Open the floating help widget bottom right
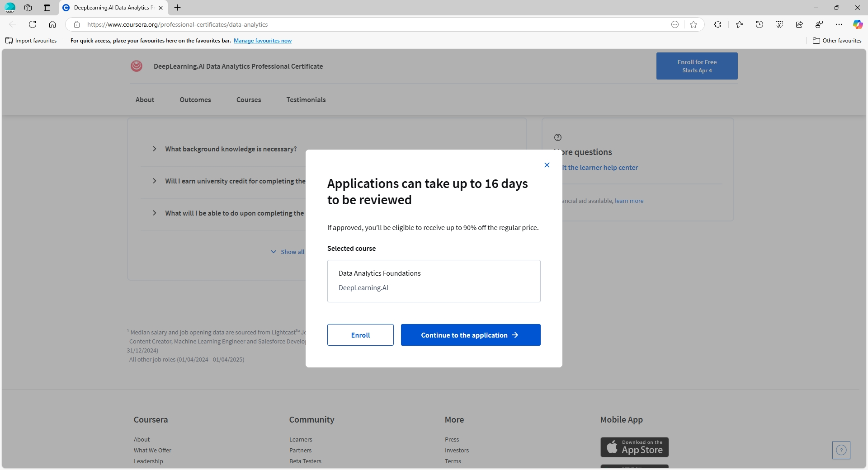The image size is (868, 470). click(x=841, y=450)
